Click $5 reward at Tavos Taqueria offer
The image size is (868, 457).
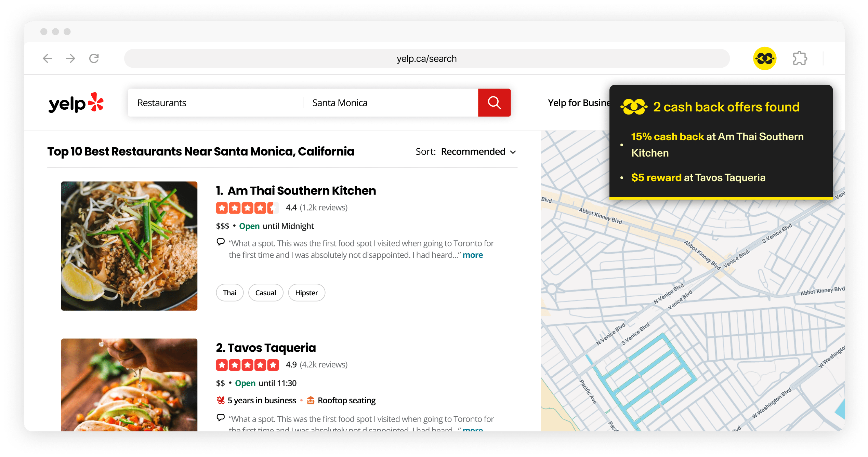point(698,178)
